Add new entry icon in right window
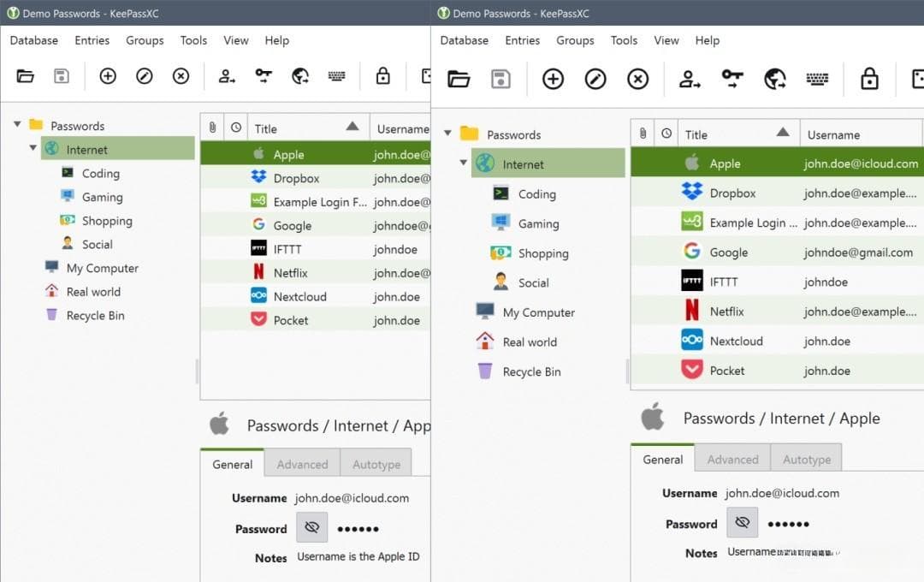Image resolution: width=924 pixels, height=582 pixels. 553,79
